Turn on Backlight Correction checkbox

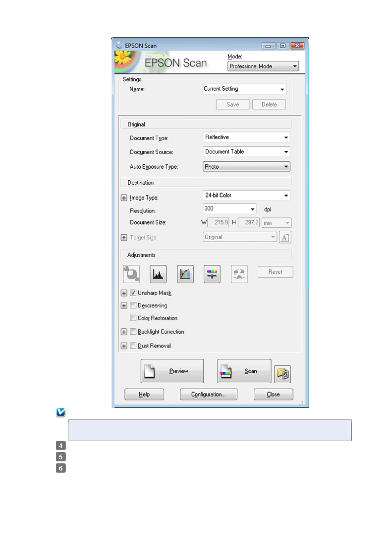pyautogui.click(x=133, y=332)
